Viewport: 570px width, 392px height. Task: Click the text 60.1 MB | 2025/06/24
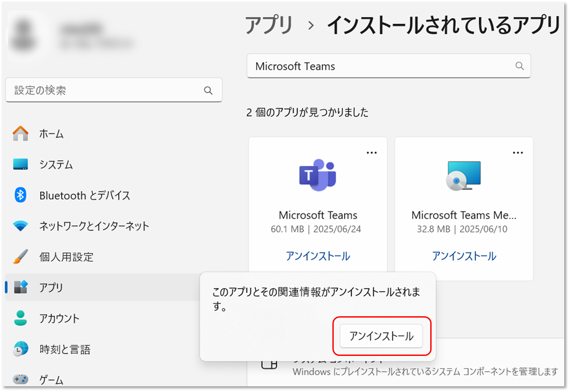(316, 229)
